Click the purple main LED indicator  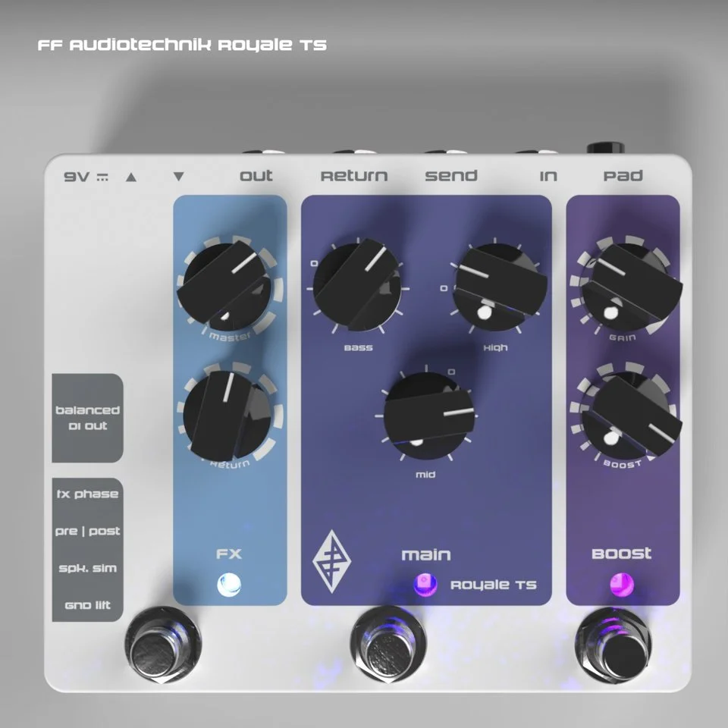(425, 585)
